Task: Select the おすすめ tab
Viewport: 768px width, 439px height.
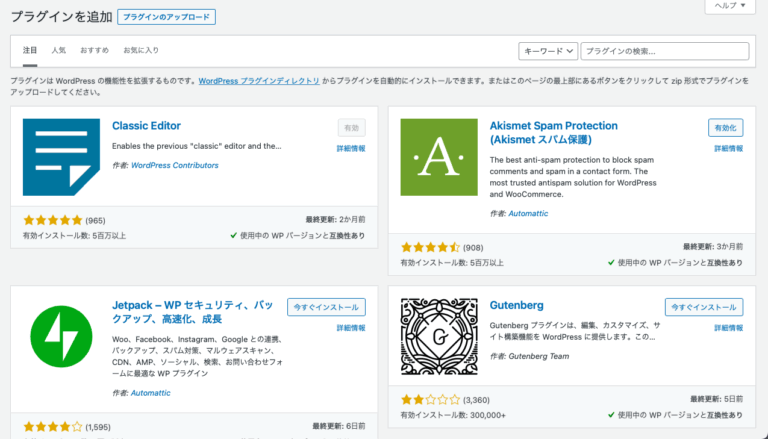Action: point(94,50)
